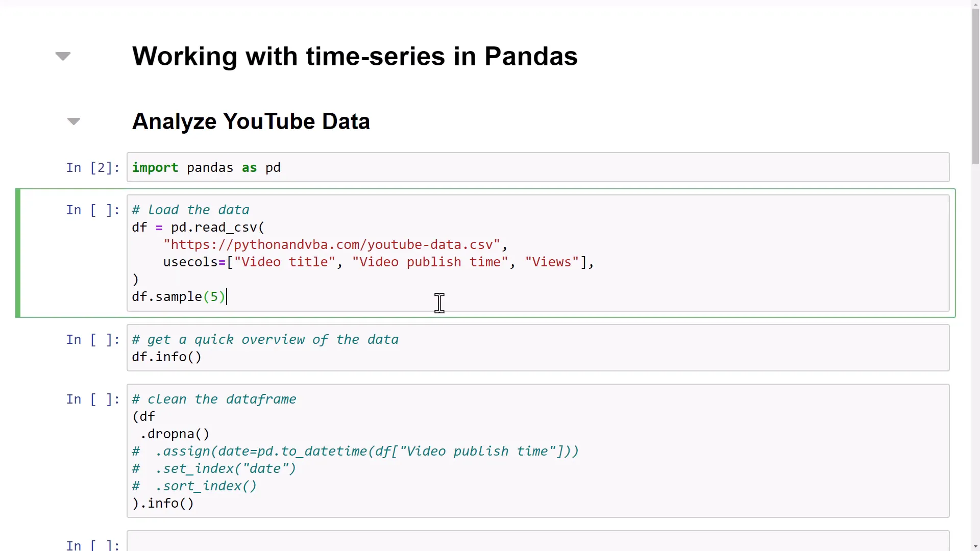Place cursor after df.sample(5)

click(x=228, y=296)
